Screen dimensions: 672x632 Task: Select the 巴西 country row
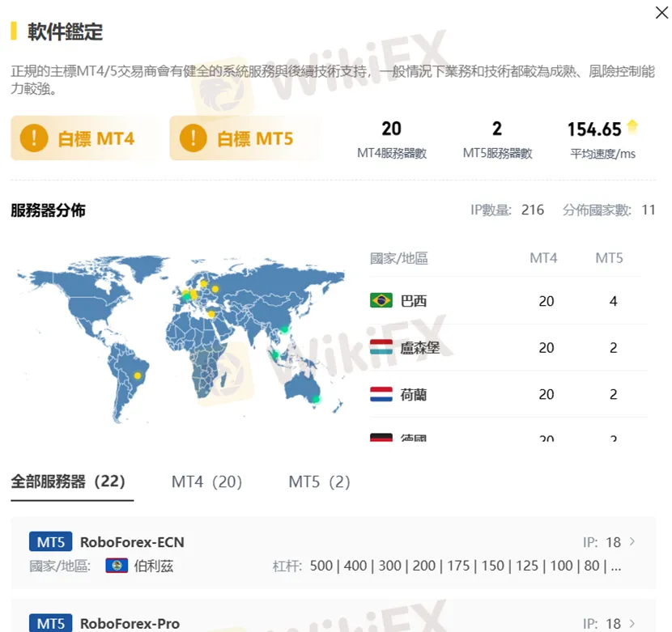[x=508, y=300]
